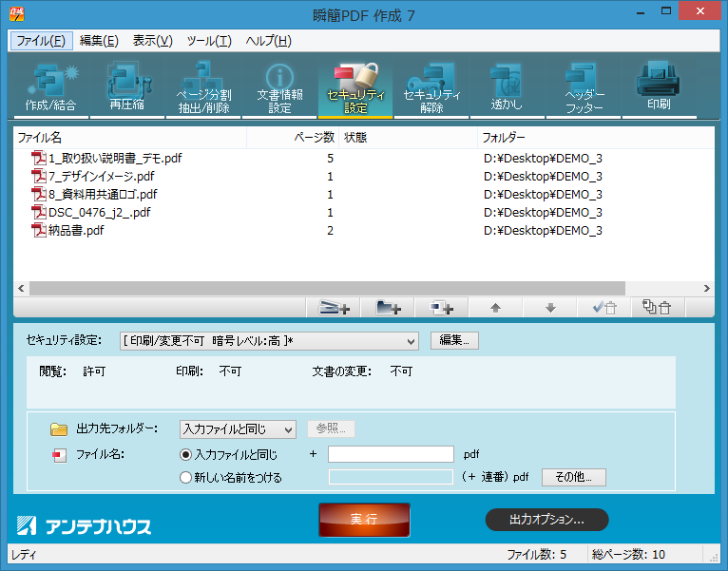Close the 瞬簡PDF 作成 7 window
The width and height of the screenshot is (728, 571).
pos(700,11)
